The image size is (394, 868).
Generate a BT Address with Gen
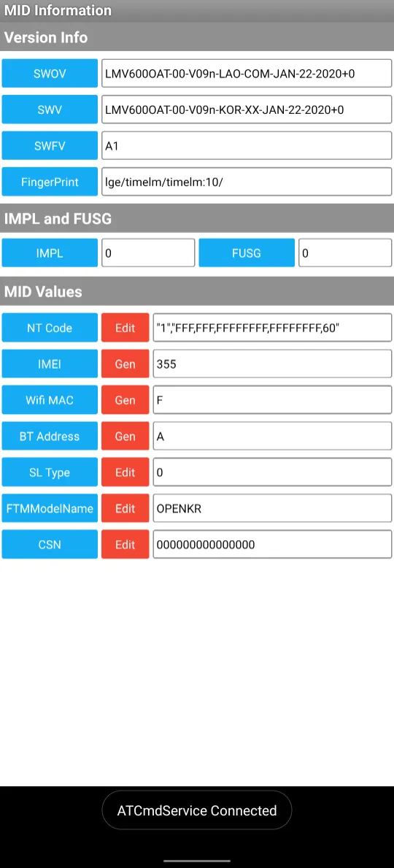click(x=125, y=437)
